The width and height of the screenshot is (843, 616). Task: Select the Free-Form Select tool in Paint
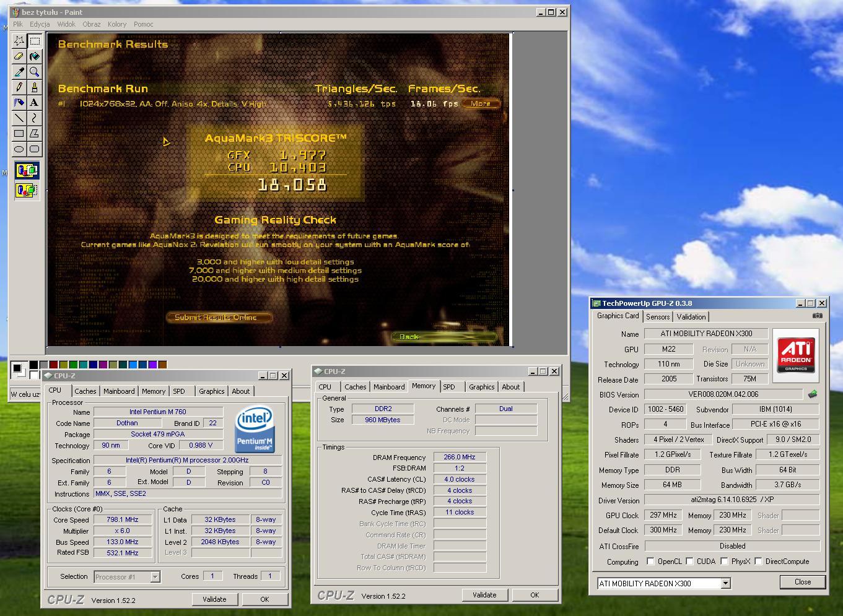pyautogui.click(x=19, y=41)
